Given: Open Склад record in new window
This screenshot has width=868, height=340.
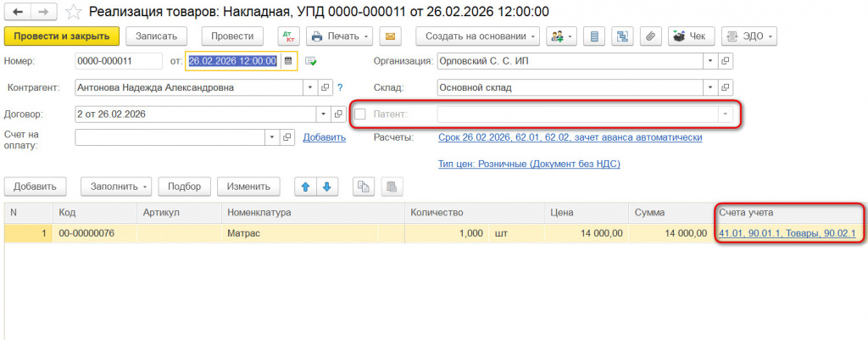Looking at the screenshot, I should 726,87.
